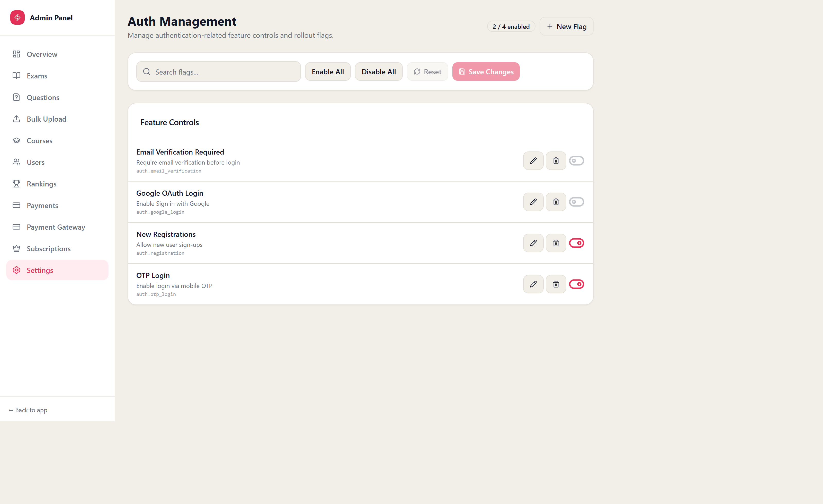The image size is (823, 504).
Task: Click Enable All button
Action: click(x=328, y=71)
